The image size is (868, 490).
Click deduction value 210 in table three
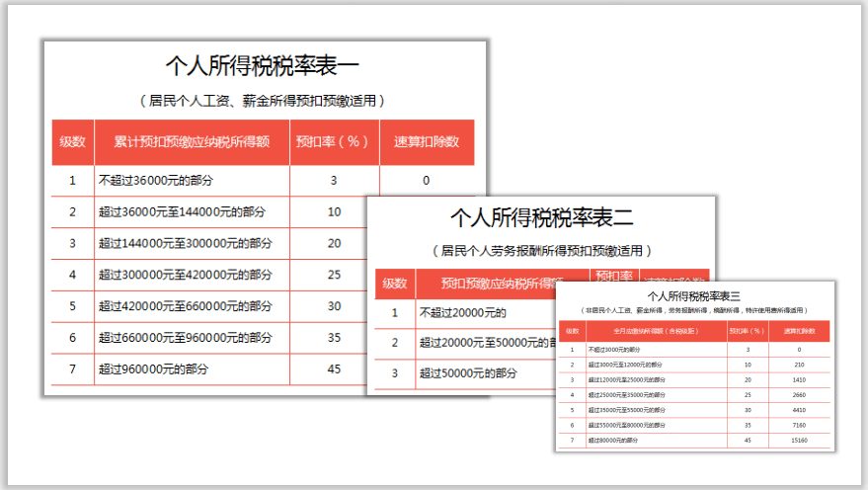click(799, 365)
